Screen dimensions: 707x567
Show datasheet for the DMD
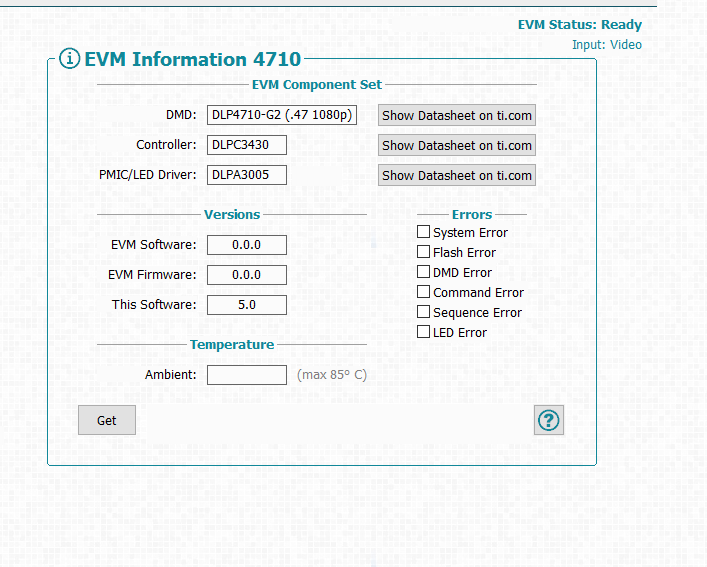(x=457, y=115)
